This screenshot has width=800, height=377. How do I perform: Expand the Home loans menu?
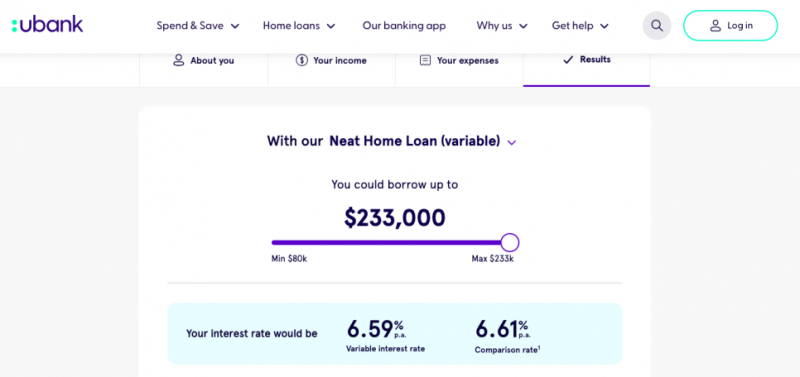[299, 26]
